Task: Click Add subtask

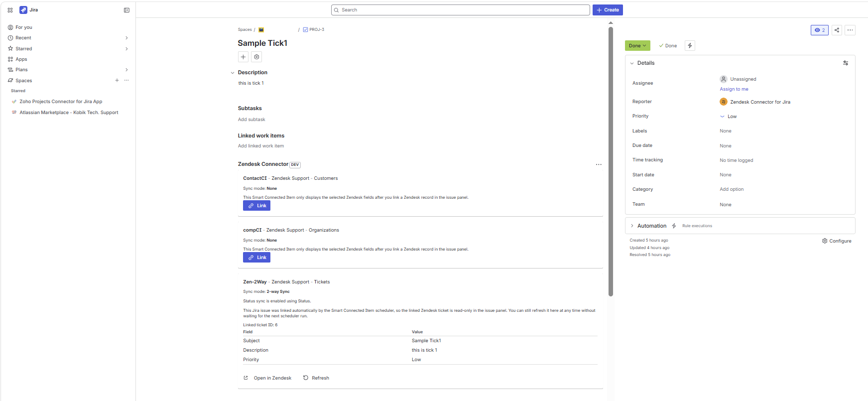Action: coord(251,120)
